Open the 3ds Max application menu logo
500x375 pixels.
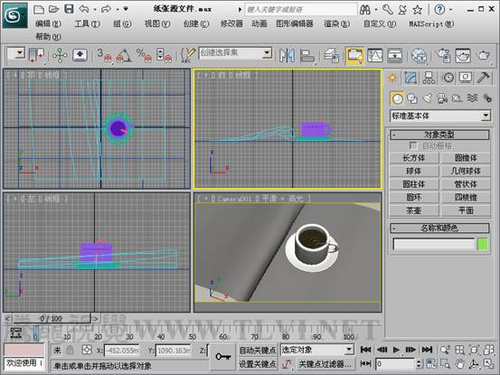(15, 15)
